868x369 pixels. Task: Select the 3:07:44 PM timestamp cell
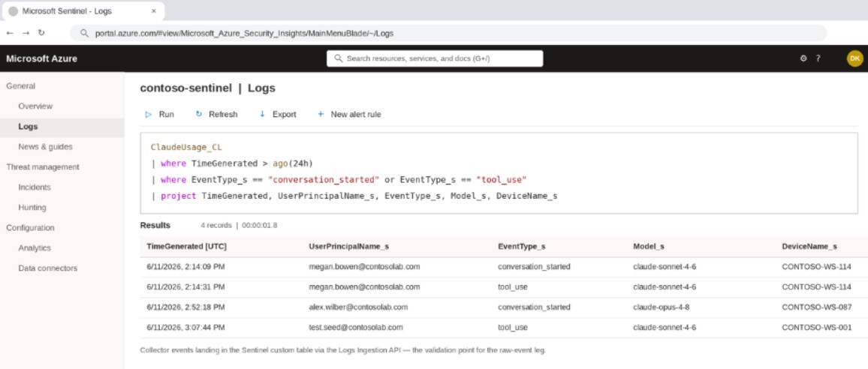tap(185, 328)
